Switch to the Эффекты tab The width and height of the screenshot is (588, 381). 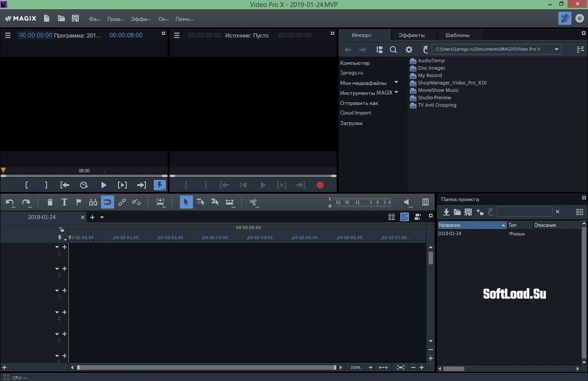412,35
